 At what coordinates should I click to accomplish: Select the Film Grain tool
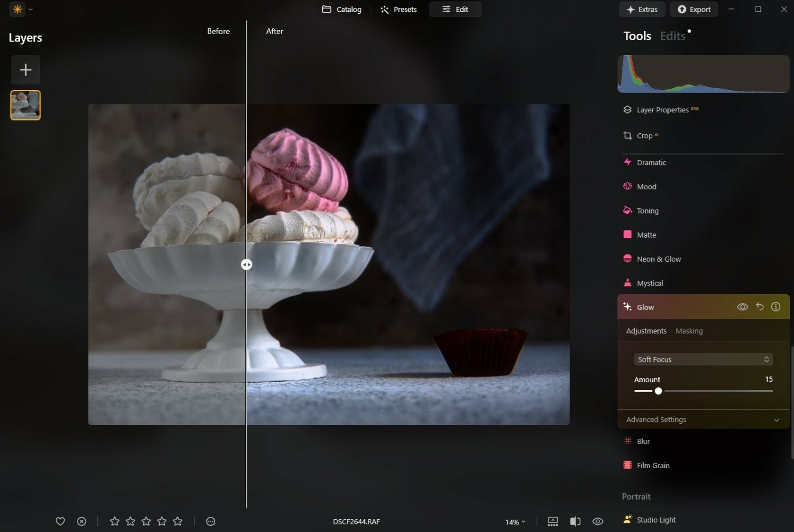(x=653, y=465)
